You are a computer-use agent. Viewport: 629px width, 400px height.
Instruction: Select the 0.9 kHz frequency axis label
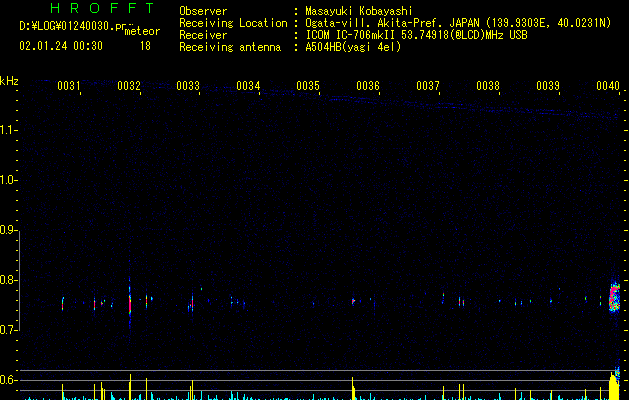[8, 230]
